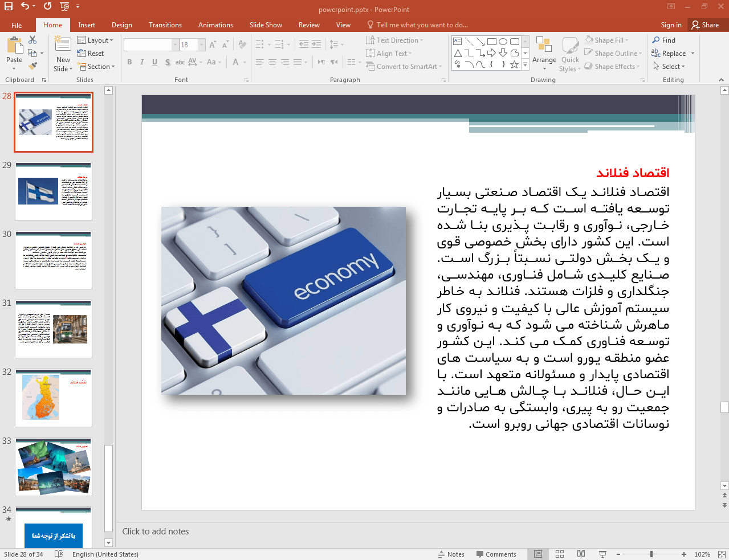Click the zoom out minus button
Screen dimensions: 729x560
(x=618, y=554)
